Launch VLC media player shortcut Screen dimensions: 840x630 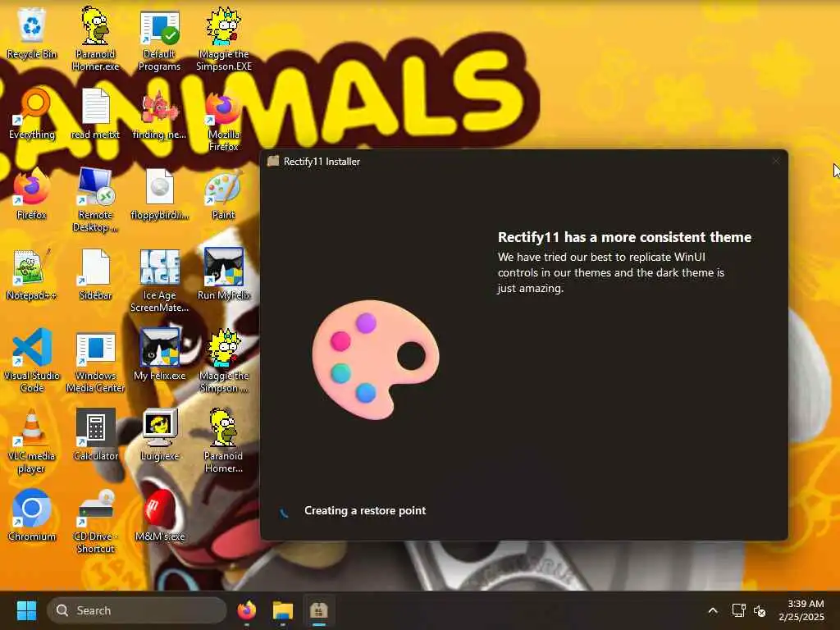click(x=32, y=441)
